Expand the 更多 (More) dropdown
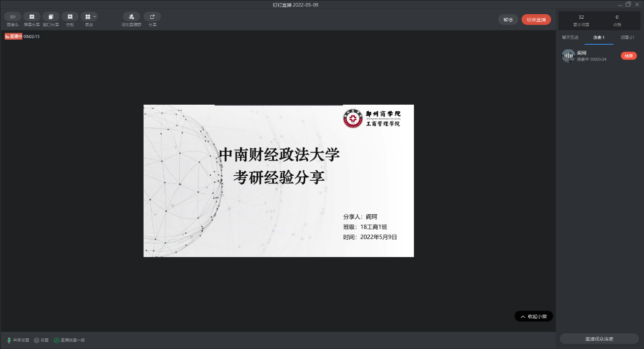 pos(89,17)
